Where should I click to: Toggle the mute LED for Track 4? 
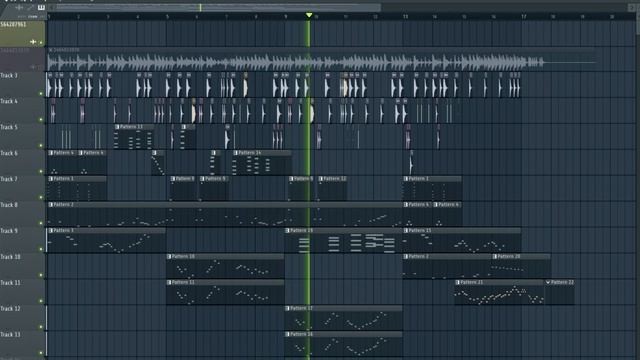pos(41,120)
